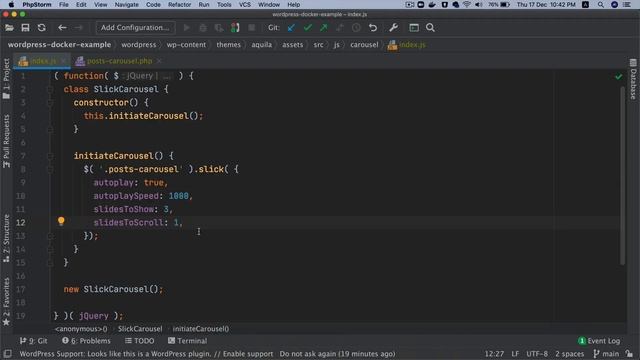Push commits with green arrow
640x360 pixels.
coord(324,28)
